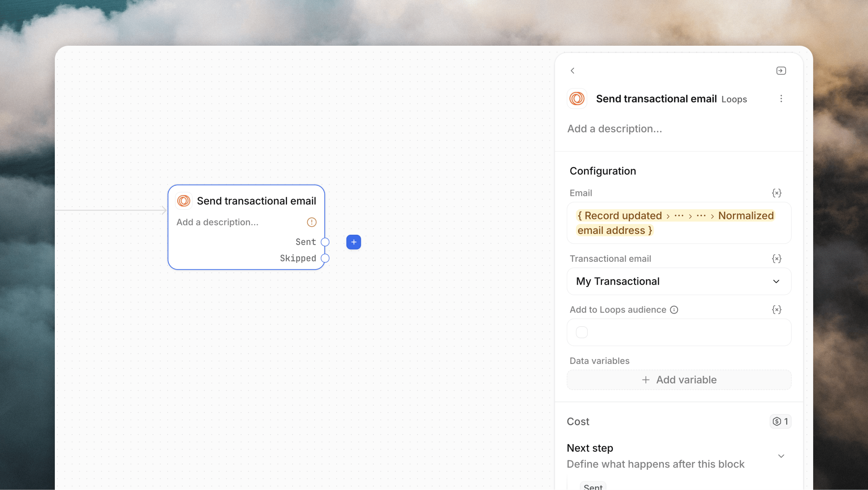Insert variable for Transactional email field
Image resolution: width=868 pixels, height=490 pixels.
pyautogui.click(x=777, y=259)
